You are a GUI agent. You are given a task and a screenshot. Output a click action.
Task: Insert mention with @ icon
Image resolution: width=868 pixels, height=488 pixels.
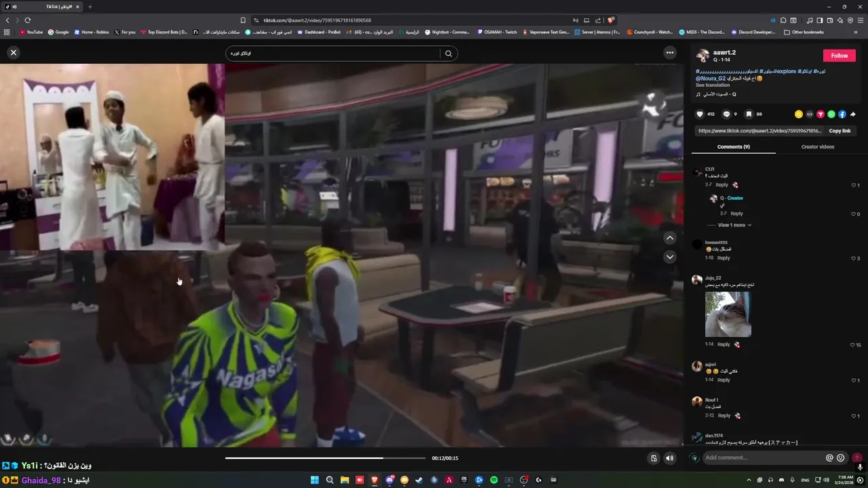point(829,458)
